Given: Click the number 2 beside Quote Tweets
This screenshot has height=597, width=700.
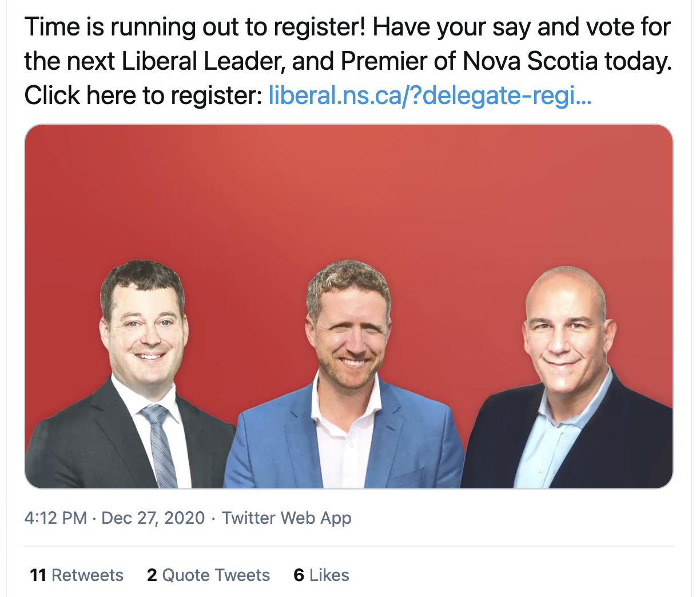Looking at the screenshot, I should [152, 575].
